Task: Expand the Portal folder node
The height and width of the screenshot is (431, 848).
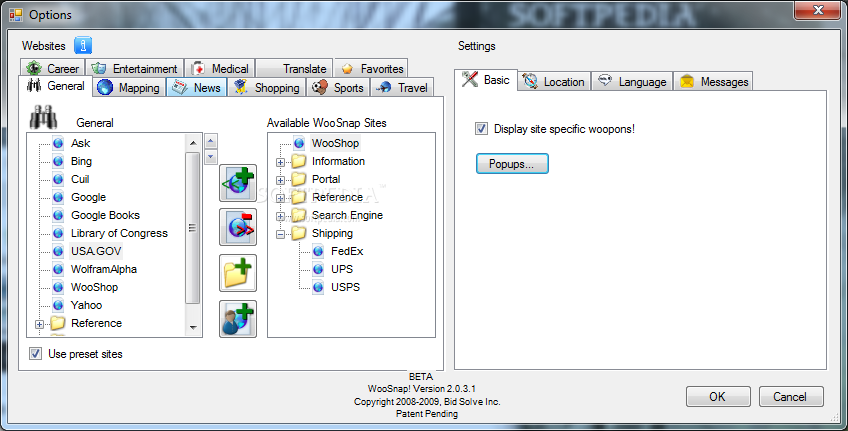Action: tap(280, 180)
